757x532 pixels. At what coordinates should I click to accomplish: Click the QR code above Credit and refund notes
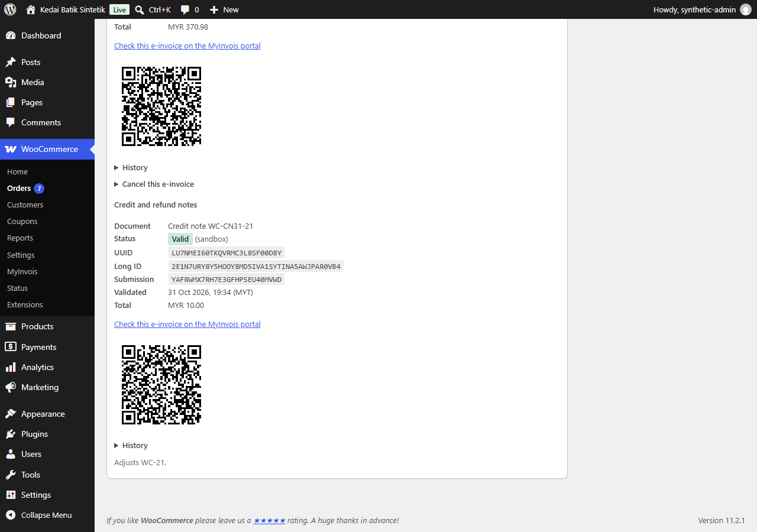[x=161, y=106]
